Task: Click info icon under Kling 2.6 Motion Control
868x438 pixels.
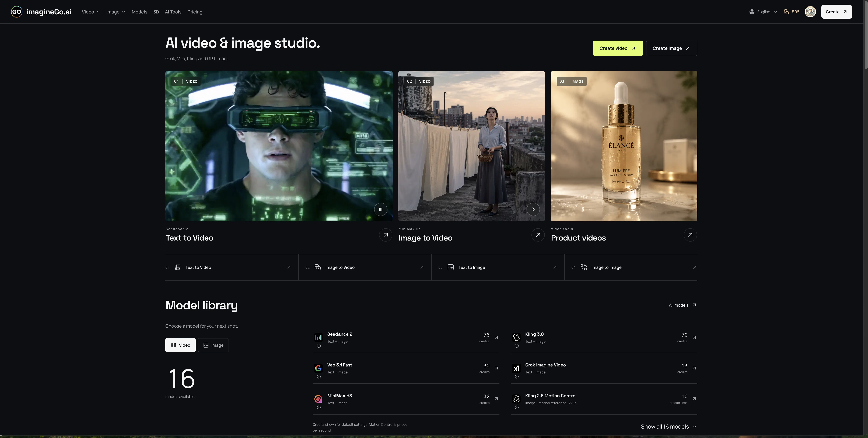Action: pyautogui.click(x=517, y=408)
